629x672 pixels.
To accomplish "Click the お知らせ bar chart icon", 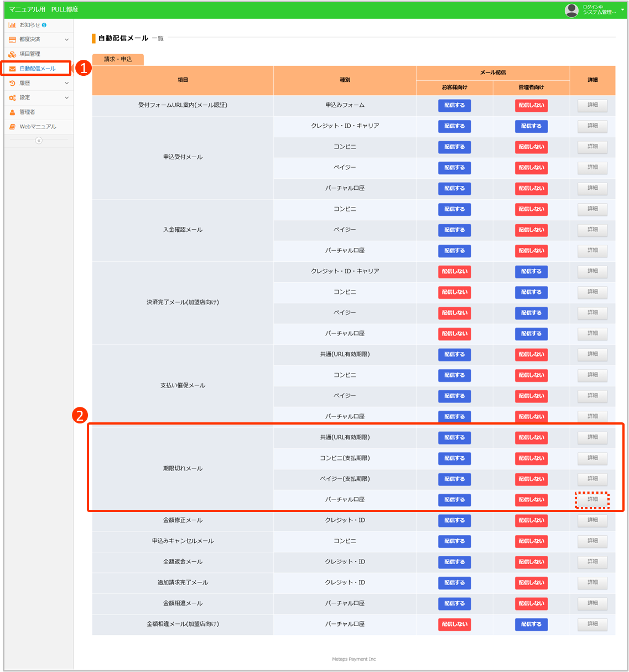I will (12, 25).
